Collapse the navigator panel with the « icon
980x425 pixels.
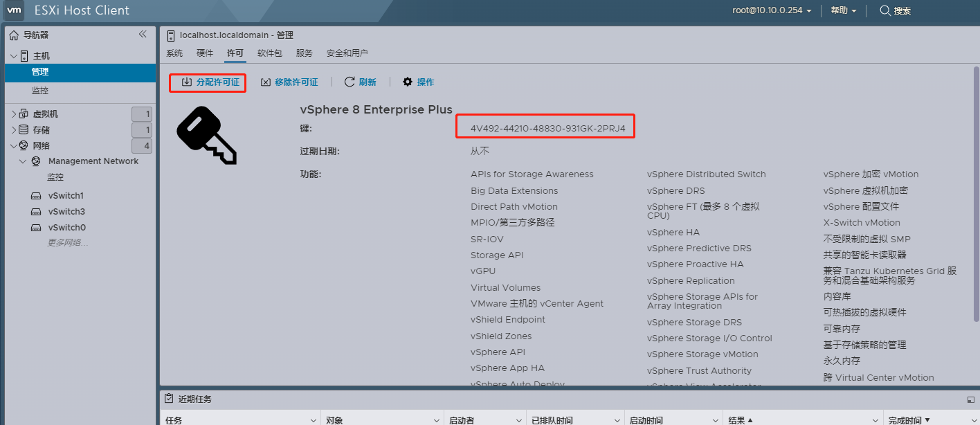tap(143, 33)
